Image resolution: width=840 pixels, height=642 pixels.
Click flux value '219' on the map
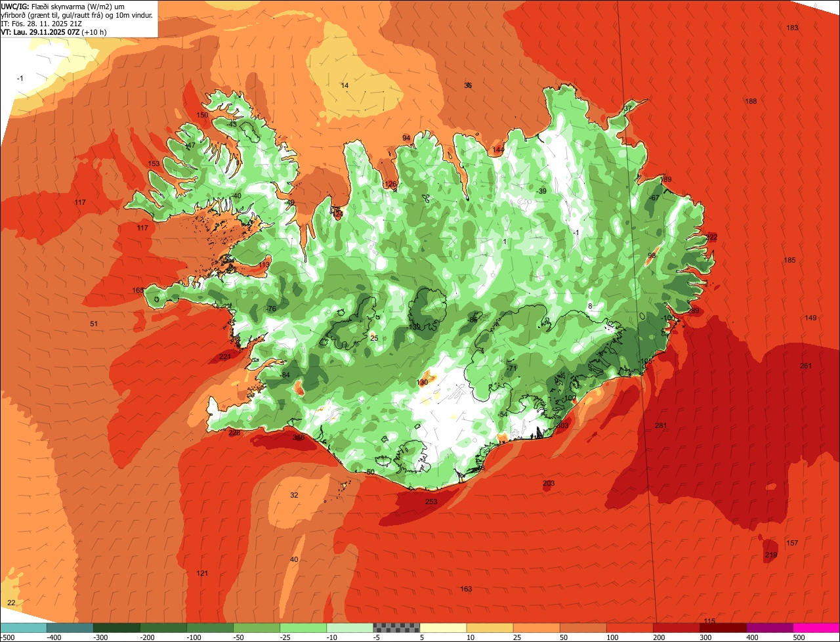(x=771, y=555)
